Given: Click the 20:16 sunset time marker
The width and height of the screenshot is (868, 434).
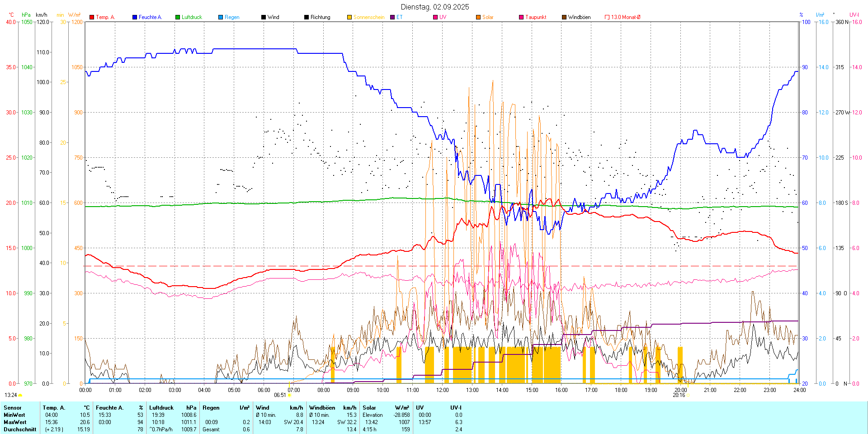Looking at the screenshot, I should click(679, 395).
